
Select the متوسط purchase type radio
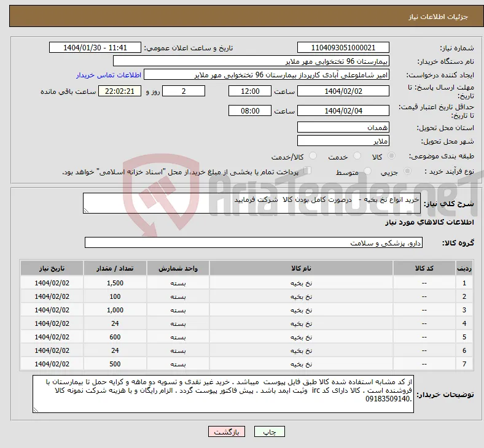367,171
